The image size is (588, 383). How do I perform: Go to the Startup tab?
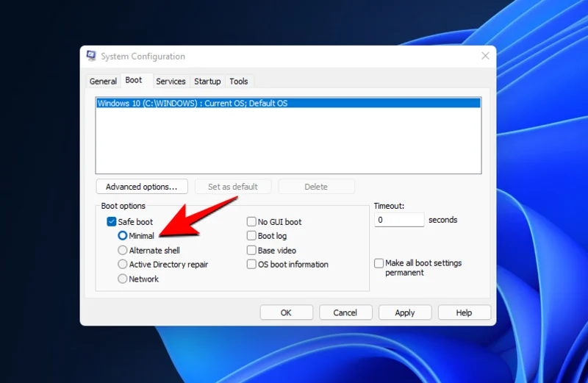207,82
